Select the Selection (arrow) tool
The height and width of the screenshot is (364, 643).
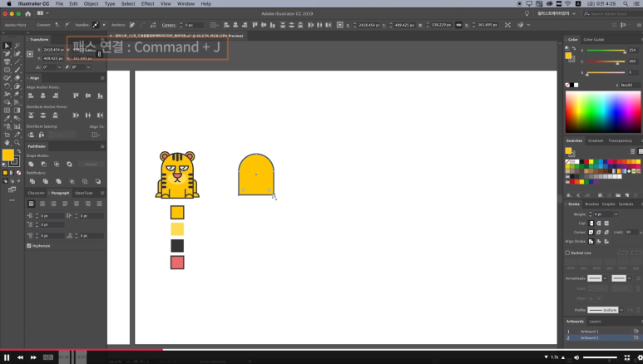(x=7, y=46)
